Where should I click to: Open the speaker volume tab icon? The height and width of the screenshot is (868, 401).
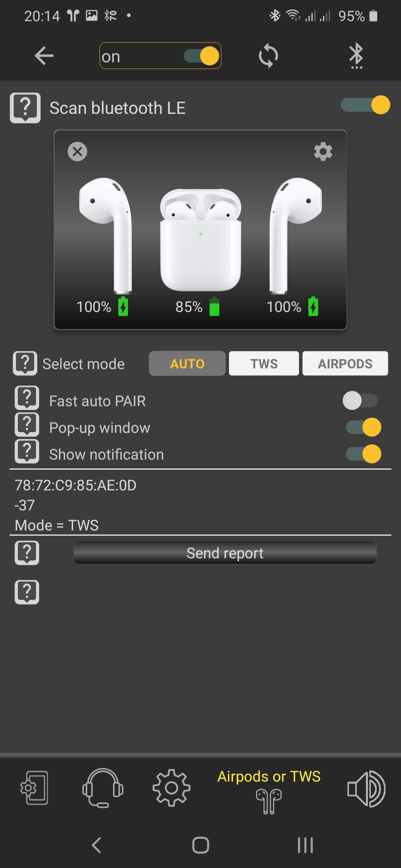pos(366,788)
